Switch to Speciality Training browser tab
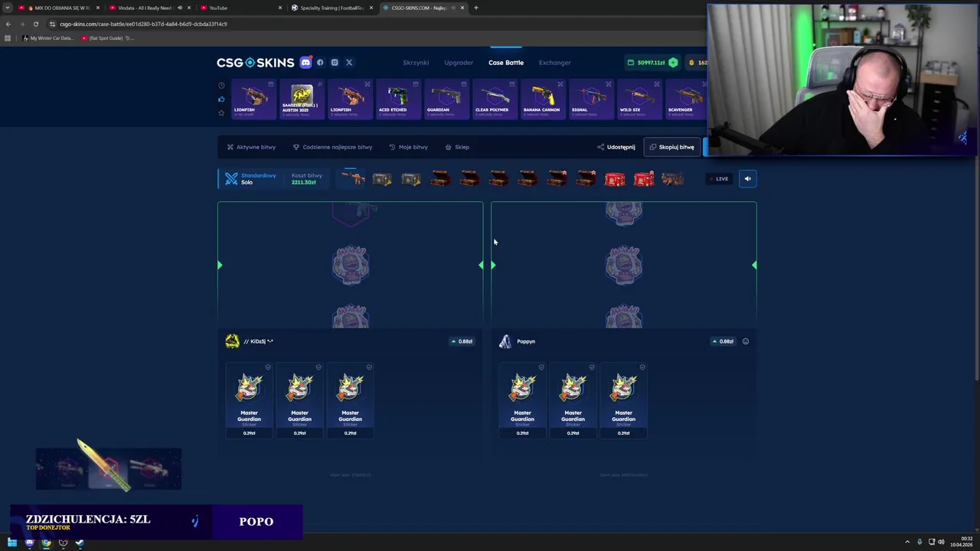Screen dimensions: 980x551 [x=331, y=8]
